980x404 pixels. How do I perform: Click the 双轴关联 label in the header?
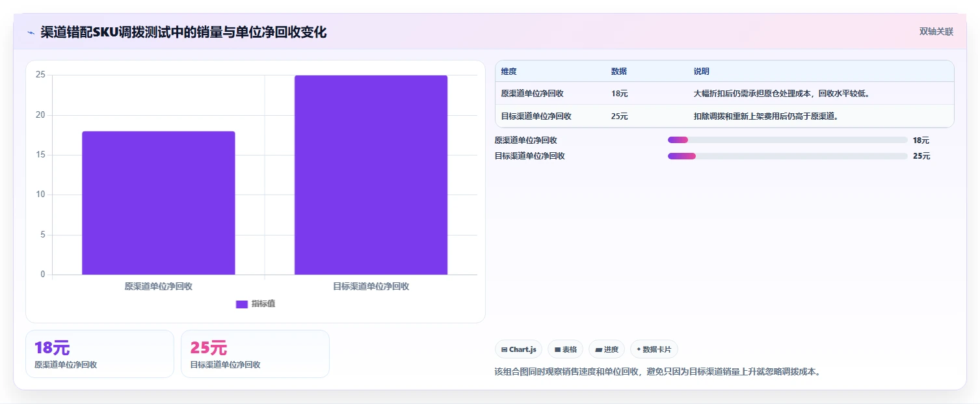click(936, 31)
